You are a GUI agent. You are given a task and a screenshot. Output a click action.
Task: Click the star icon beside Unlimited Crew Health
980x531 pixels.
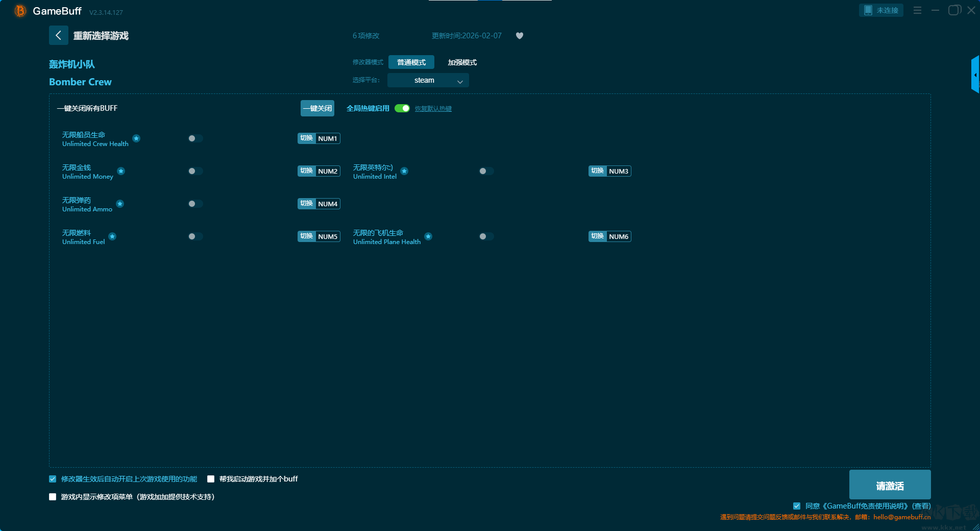[x=136, y=138]
